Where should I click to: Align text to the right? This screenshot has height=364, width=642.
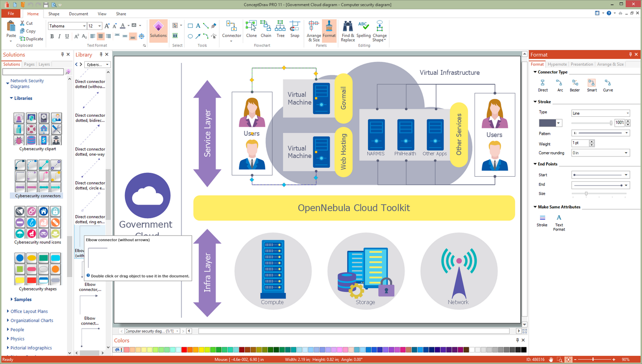tap(108, 36)
